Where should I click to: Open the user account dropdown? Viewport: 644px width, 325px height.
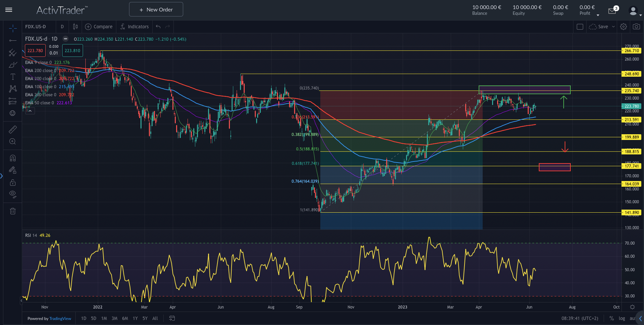tap(635, 11)
